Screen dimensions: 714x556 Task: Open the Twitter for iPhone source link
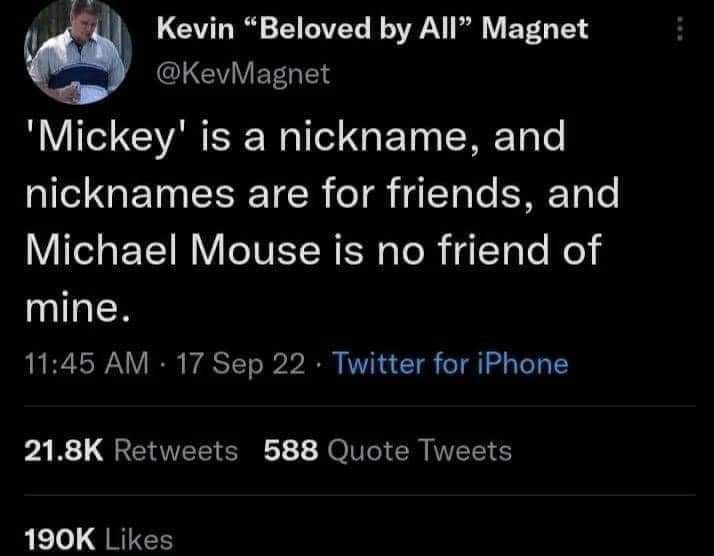pyautogui.click(x=450, y=363)
